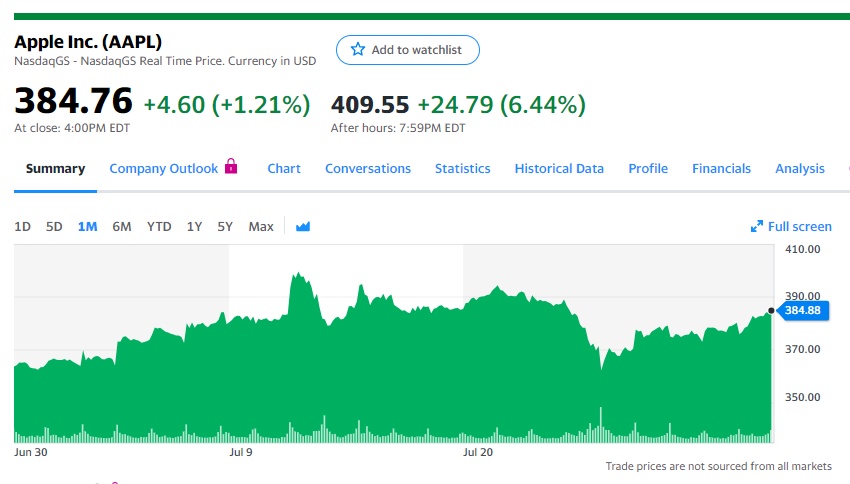850x484 pixels.
Task: Click the Jul 20 date label
Action: pyautogui.click(x=478, y=452)
